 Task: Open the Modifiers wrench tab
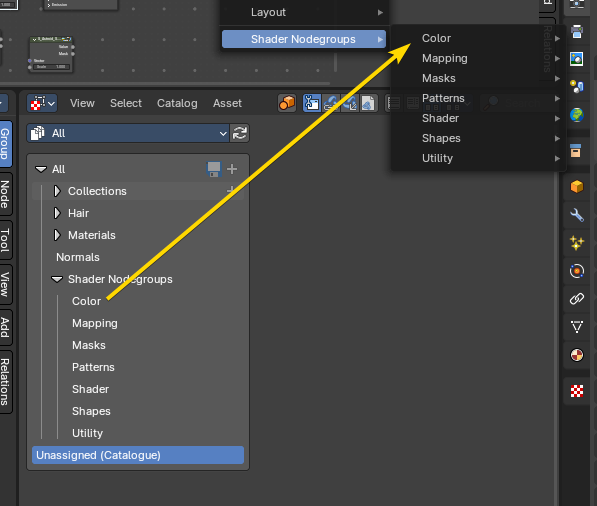[x=576, y=215]
